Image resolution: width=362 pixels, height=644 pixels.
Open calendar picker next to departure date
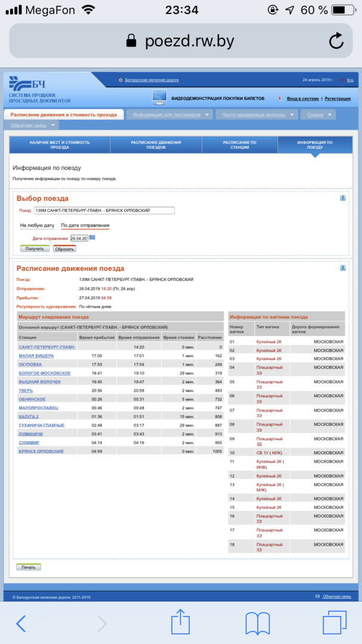point(92,237)
